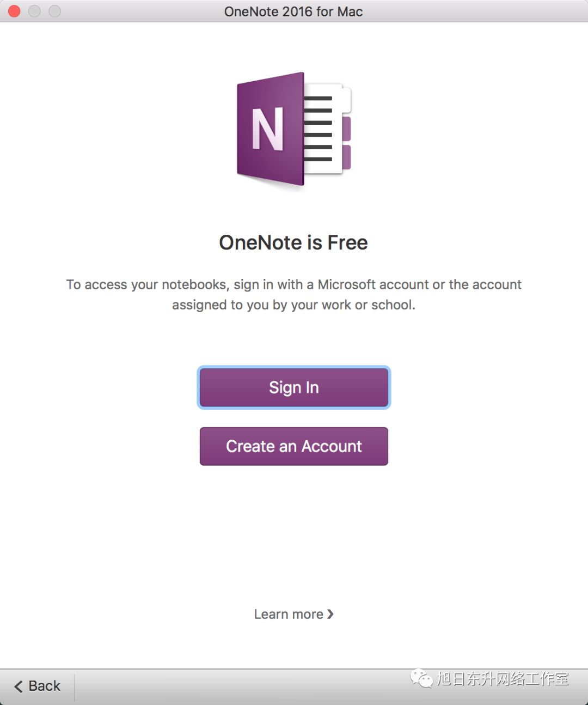This screenshot has width=588, height=705.
Task: Click the WeChat watermark icon
Action: coord(421,679)
